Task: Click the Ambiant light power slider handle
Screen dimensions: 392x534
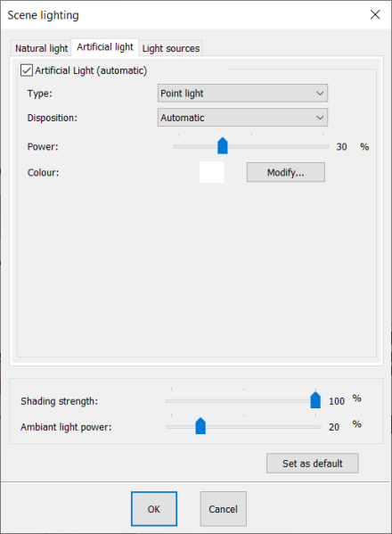Action: [x=200, y=426]
